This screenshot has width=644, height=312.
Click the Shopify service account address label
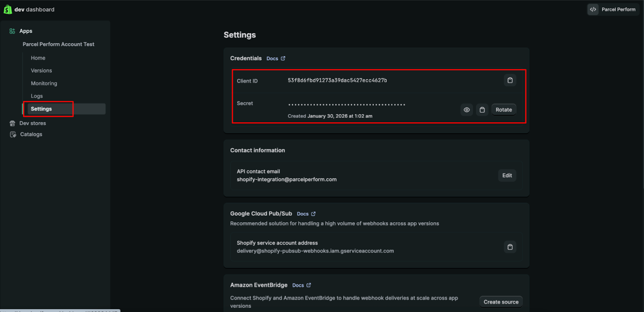tap(277, 243)
